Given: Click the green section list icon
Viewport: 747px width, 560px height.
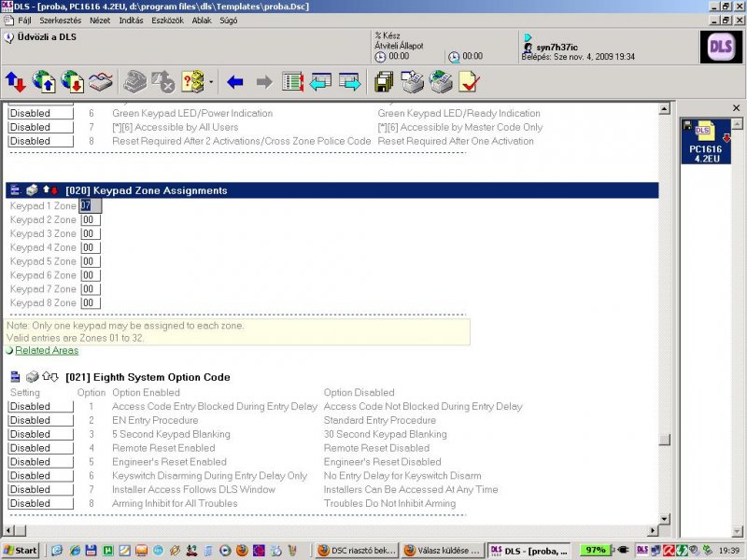Looking at the screenshot, I should coord(292,82).
